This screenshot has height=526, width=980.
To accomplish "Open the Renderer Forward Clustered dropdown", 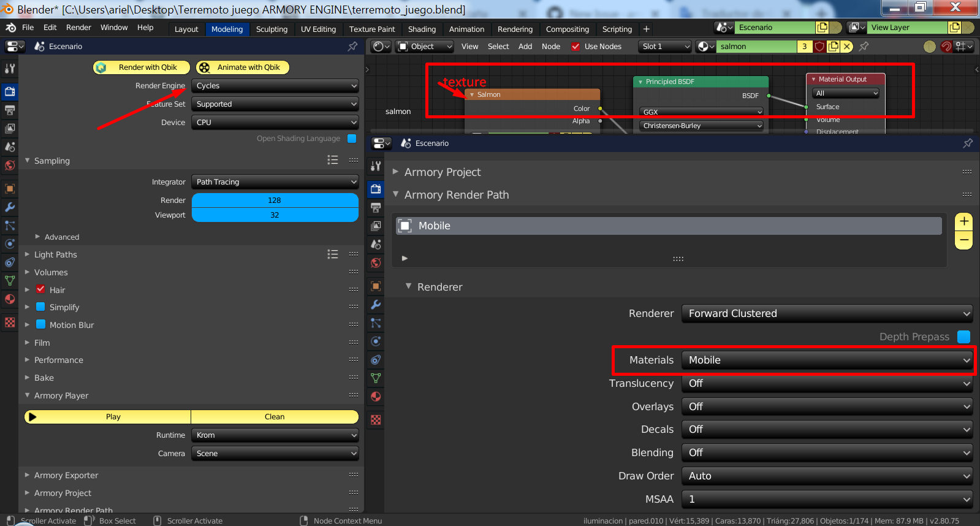I will (827, 313).
